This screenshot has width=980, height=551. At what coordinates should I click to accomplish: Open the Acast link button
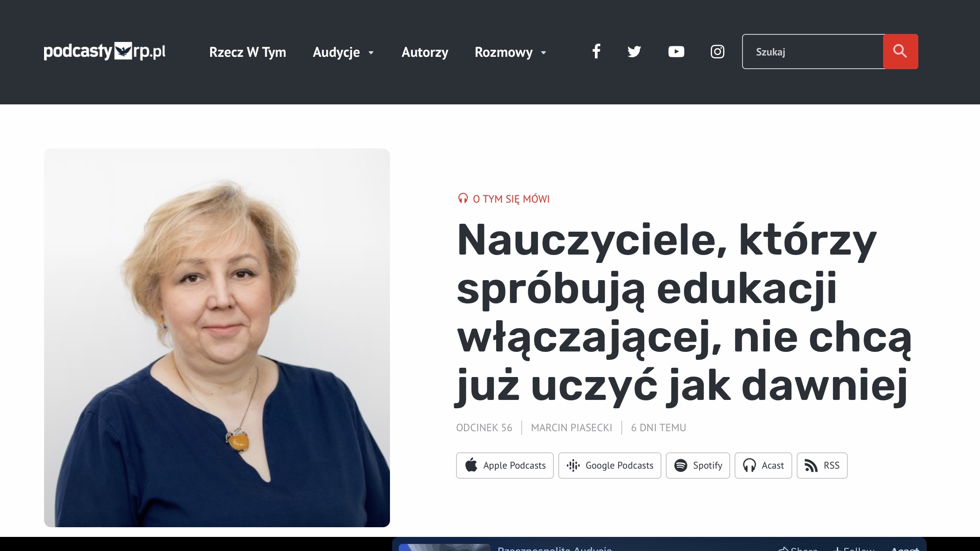(x=763, y=466)
